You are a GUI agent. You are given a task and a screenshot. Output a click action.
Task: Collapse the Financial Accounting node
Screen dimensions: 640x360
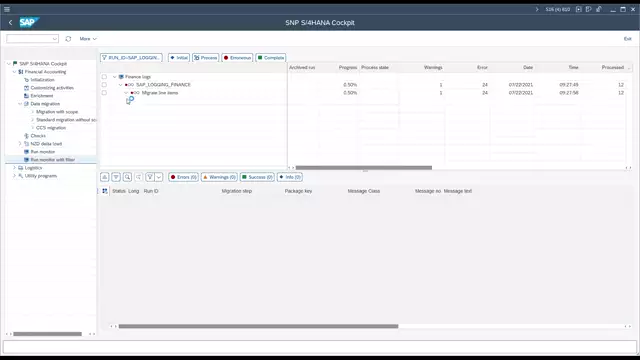point(14,72)
